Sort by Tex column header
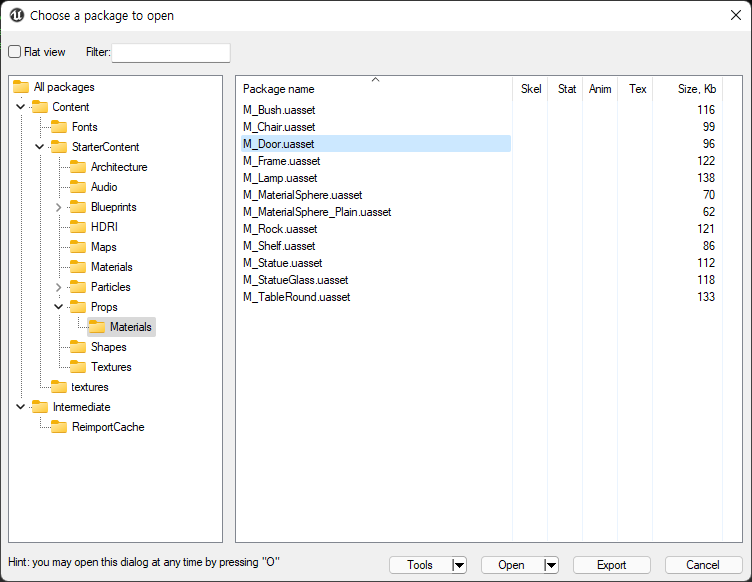Screen dimensions: 752x582 point(635,89)
